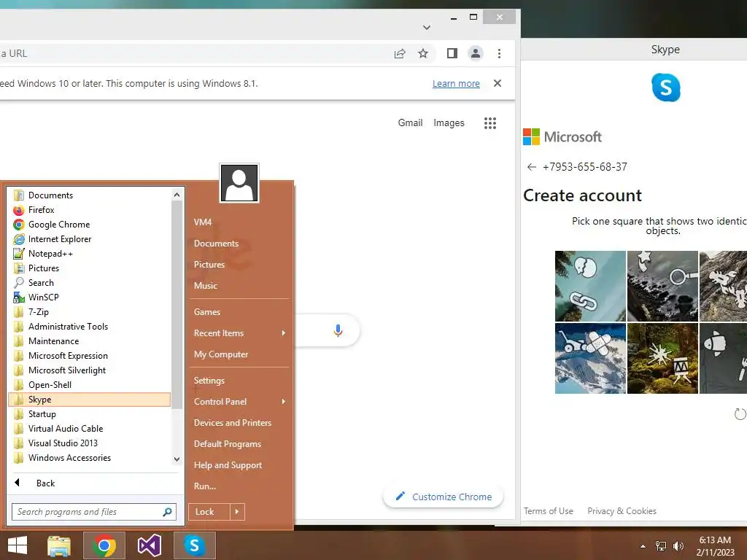This screenshot has width=747, height=560.
Task: Click the Chrome profile avatar icon
Action: click(x=476, y=53)
